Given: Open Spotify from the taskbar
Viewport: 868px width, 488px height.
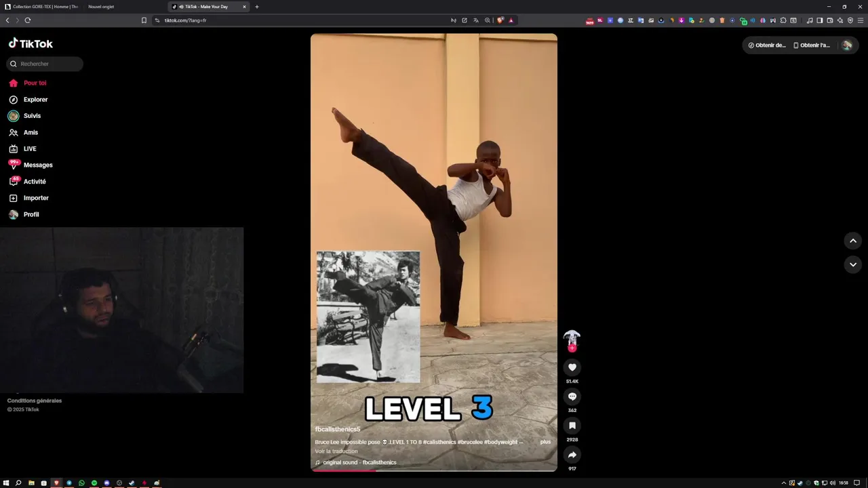Looking at the screenshot, I should coord(94,483).
